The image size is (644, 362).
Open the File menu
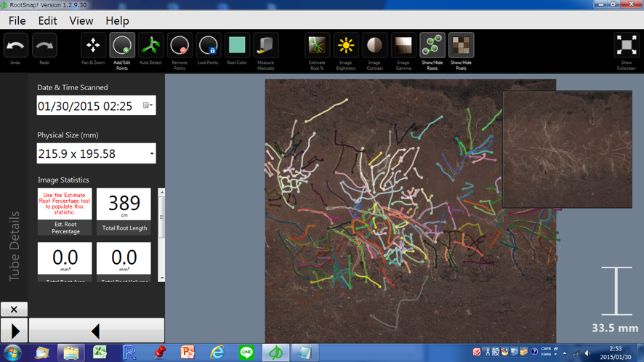pyautogui.click(x=17, y=21)
